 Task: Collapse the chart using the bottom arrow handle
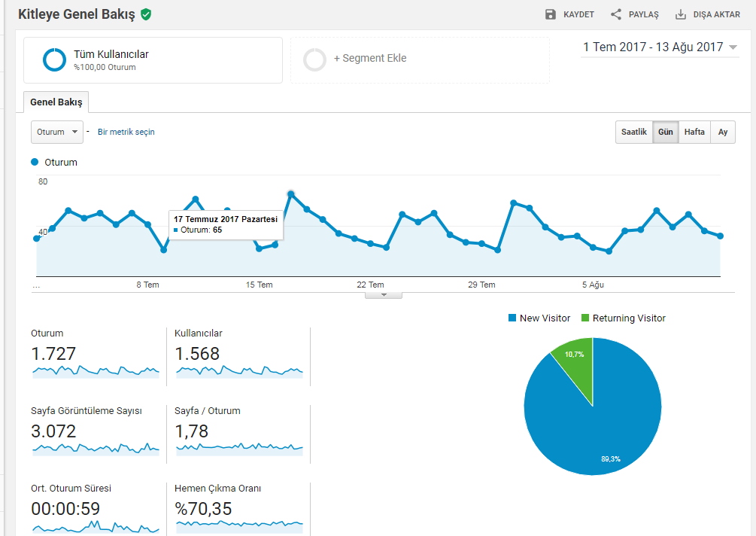coord(384,295)
